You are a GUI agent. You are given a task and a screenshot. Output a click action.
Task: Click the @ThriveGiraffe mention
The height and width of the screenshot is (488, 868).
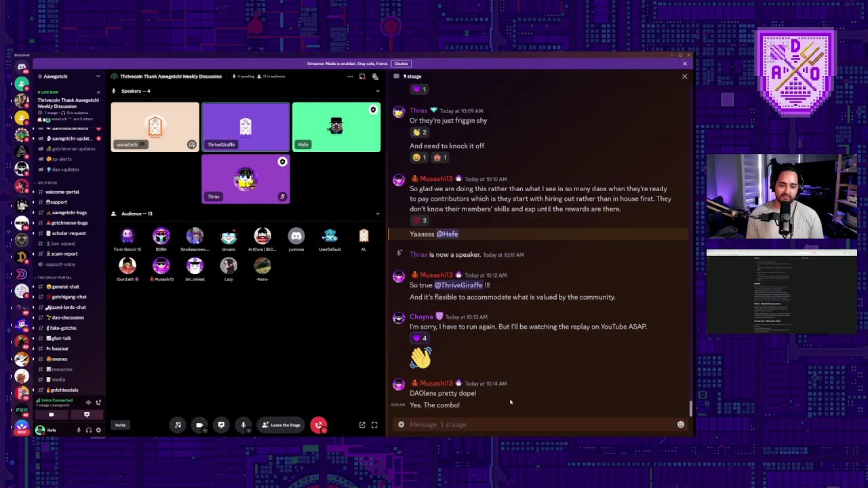pyautogui.click(x=458, y=285)
